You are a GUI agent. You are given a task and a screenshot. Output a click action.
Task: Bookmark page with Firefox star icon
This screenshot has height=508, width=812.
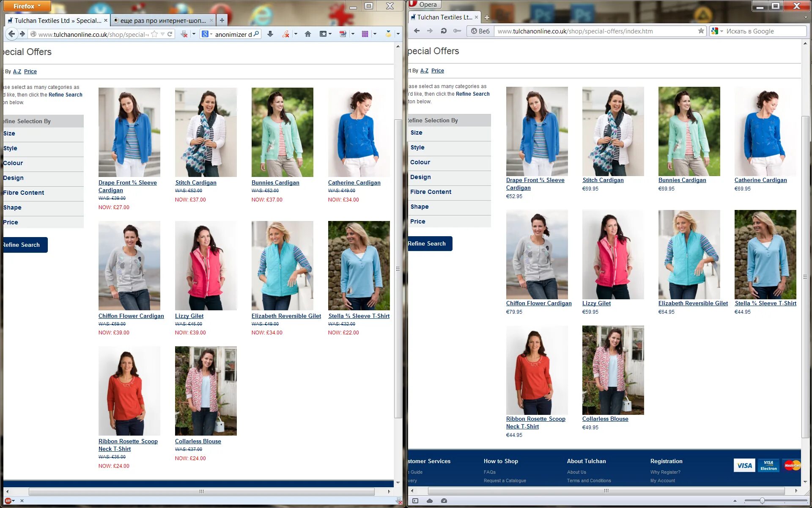coord(154,34)
